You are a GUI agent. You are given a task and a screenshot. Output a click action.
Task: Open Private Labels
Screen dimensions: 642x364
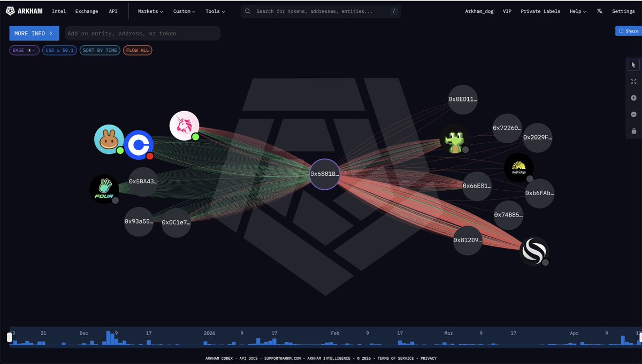click(x=540, y=11)
